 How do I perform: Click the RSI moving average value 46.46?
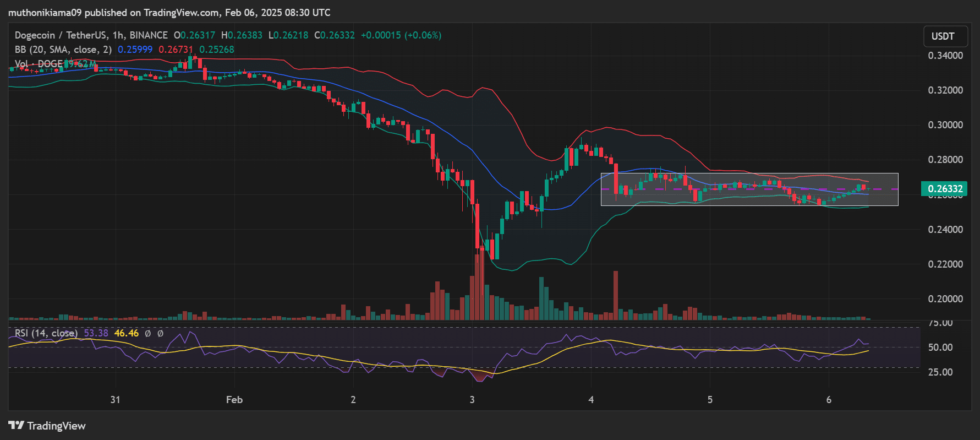pyautogui.click(x=126, y=333)
